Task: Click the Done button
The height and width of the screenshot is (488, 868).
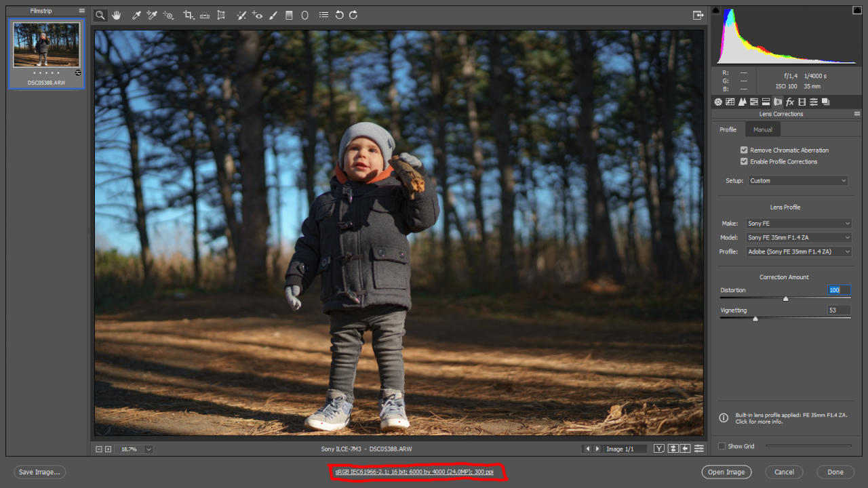Action: coord(835,472)
